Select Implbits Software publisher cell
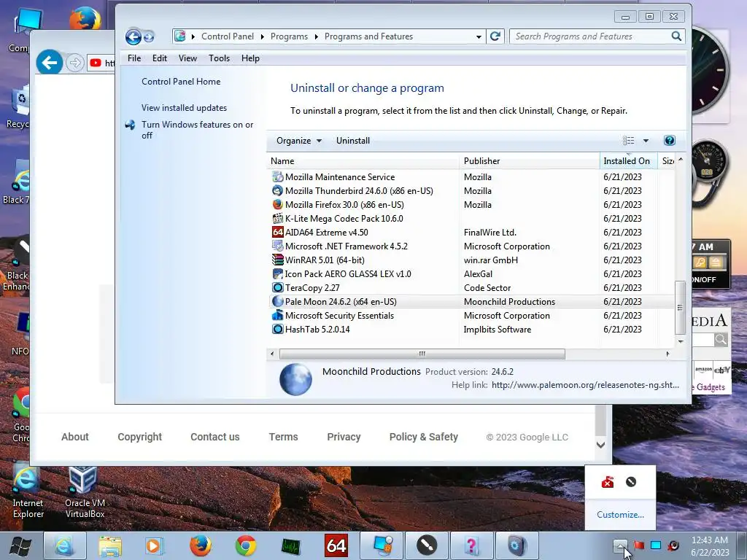The width and height of the screenshot is (747, 560). (498, 330)
